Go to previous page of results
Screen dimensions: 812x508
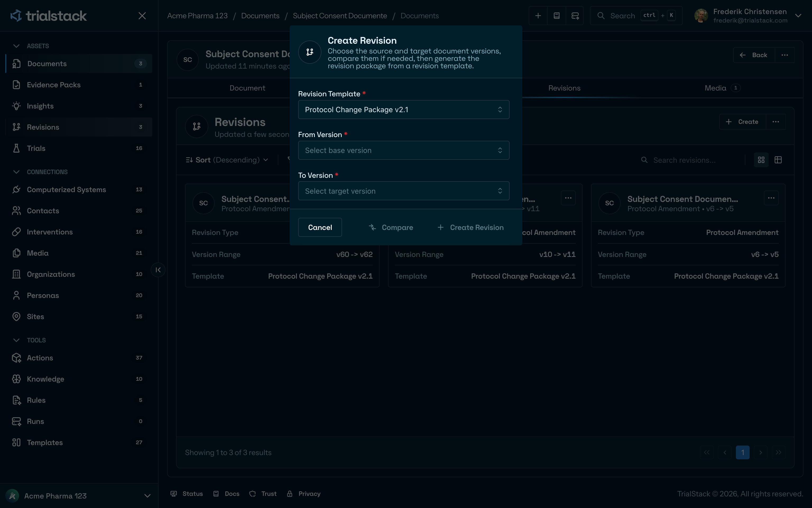coord(725,452)
